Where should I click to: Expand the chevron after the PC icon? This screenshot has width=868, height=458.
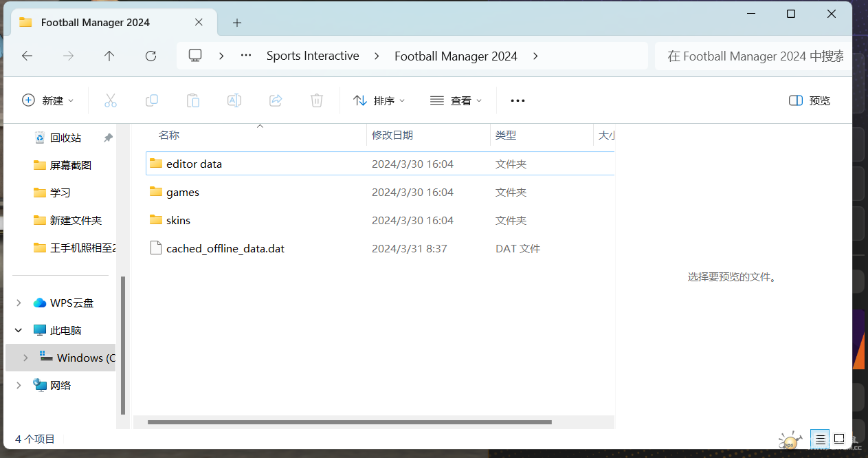tap(221, 56)
